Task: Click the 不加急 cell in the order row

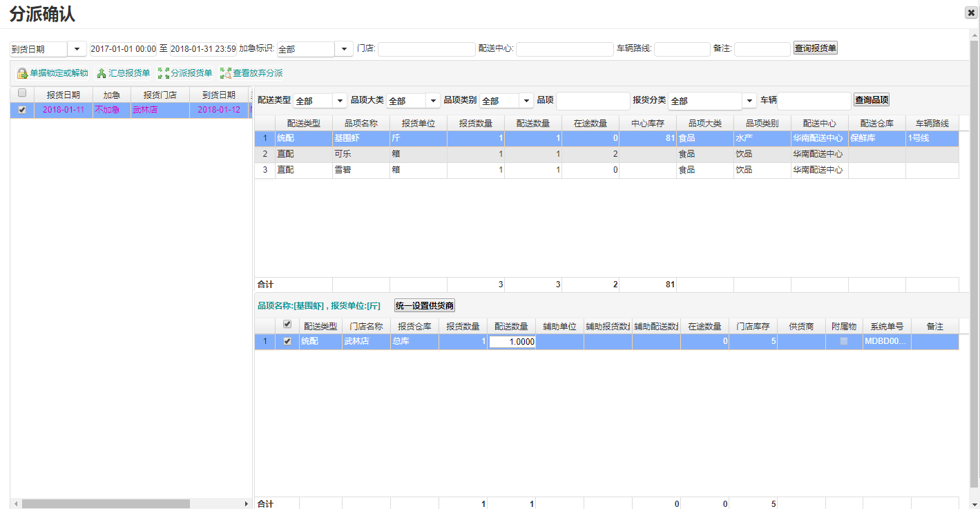Action: tap(112, 110)
